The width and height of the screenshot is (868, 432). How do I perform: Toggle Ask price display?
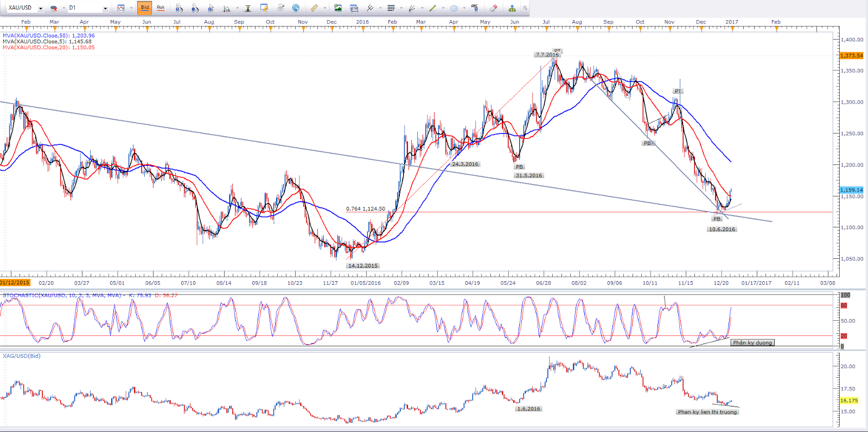(x=161, y=8)
